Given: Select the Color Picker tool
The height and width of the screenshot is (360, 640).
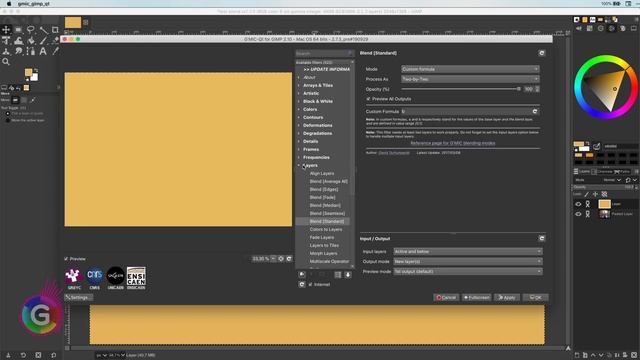Looking at the screenshot, I should coord(56,51).
